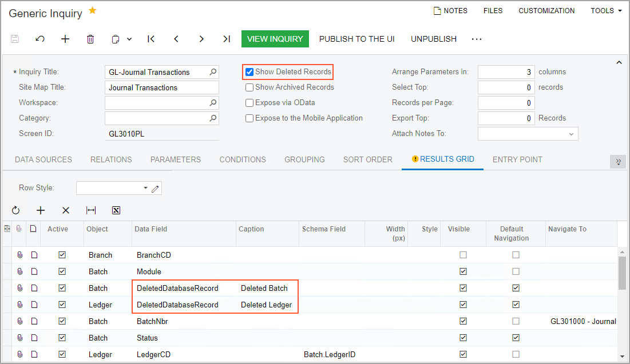Enable Expose via OData checkbox

[x=249, y=103]
